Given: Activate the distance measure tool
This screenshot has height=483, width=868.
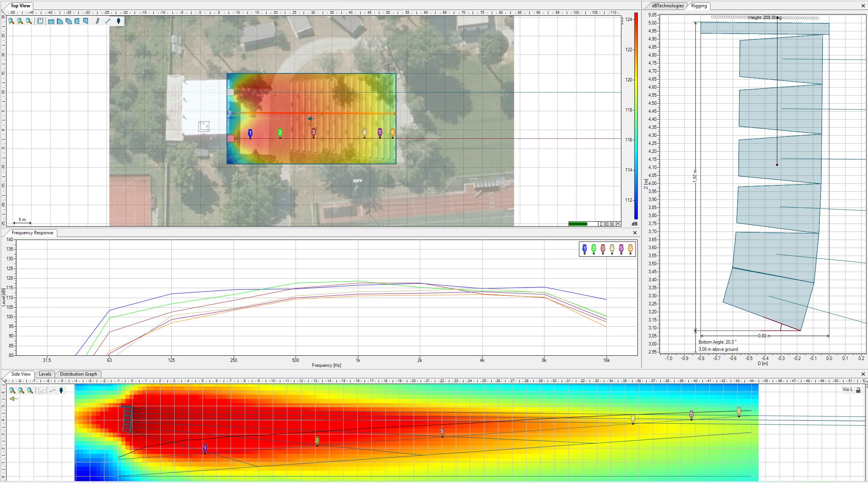Looking at the screenshot, I should tap(108, 21).
